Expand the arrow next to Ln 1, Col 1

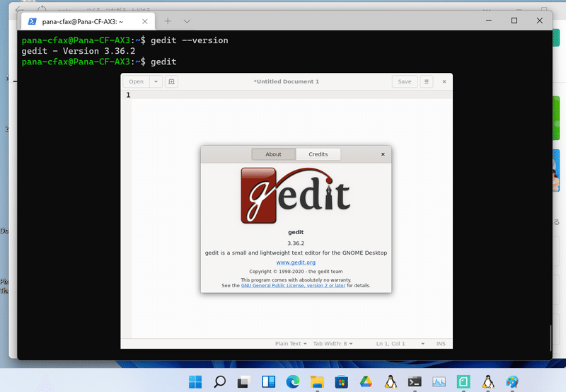pyautogui.click(x=422, y=344)
